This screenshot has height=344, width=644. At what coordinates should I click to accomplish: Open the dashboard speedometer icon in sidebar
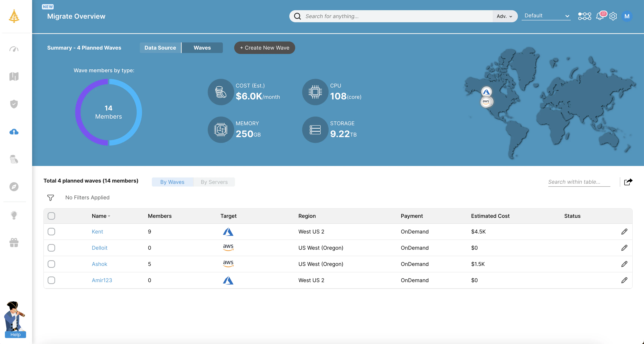coord(14,49)
